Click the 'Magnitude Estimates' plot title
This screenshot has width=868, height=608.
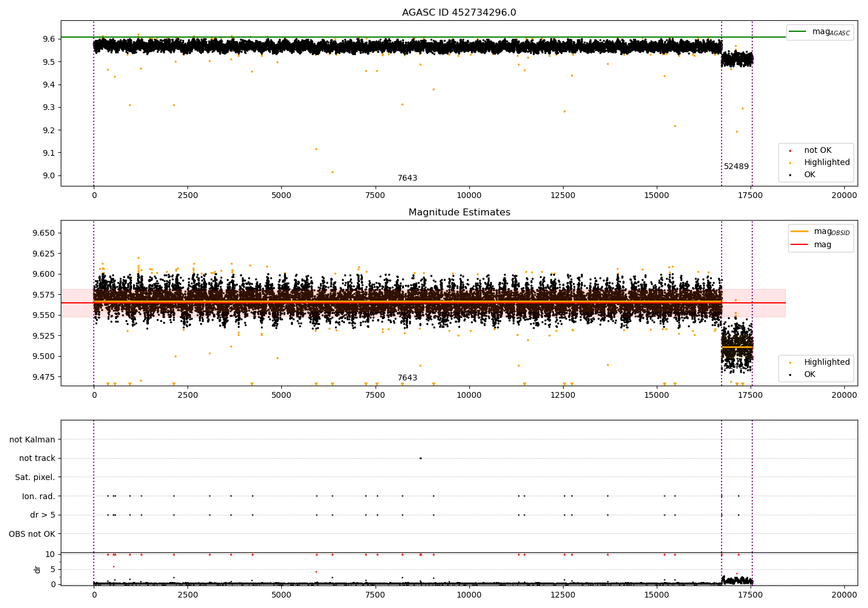pos(459,213)
